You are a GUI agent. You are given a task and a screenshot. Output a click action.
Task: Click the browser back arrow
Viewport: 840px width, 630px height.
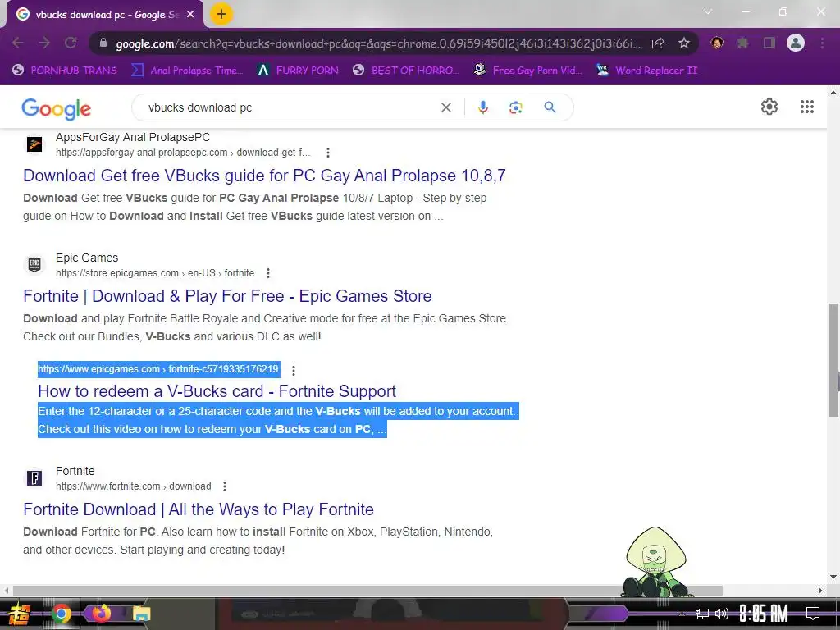(x=18, y=43)
